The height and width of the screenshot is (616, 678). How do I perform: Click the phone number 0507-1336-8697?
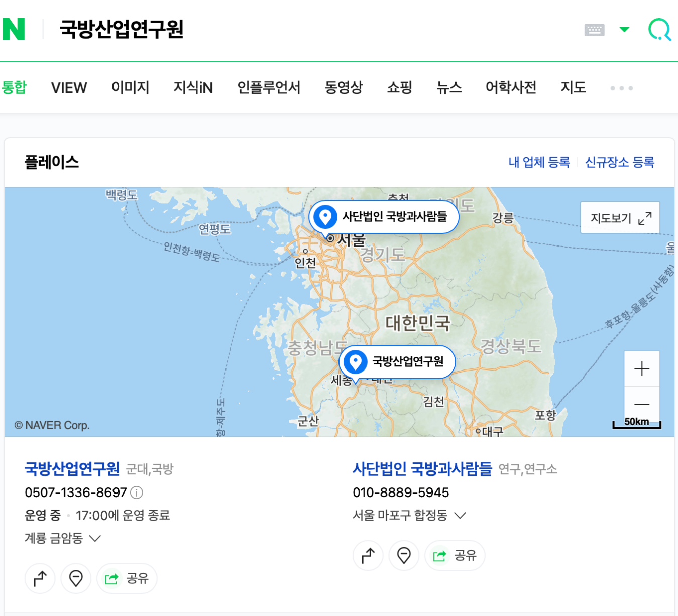click(x=76, y=492)
